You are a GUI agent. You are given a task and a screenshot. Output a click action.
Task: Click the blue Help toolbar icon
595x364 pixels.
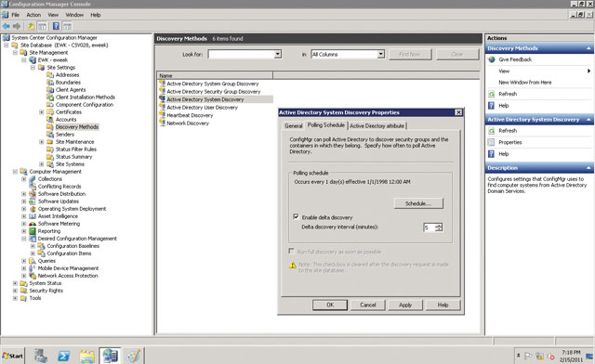pyautogui.click(x=56, y=26)
